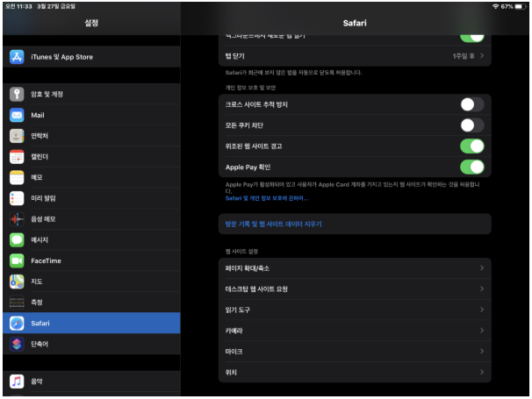532x399 pixels.
Task: Open 카메라 website setting row
Action: tap(355, 331)
